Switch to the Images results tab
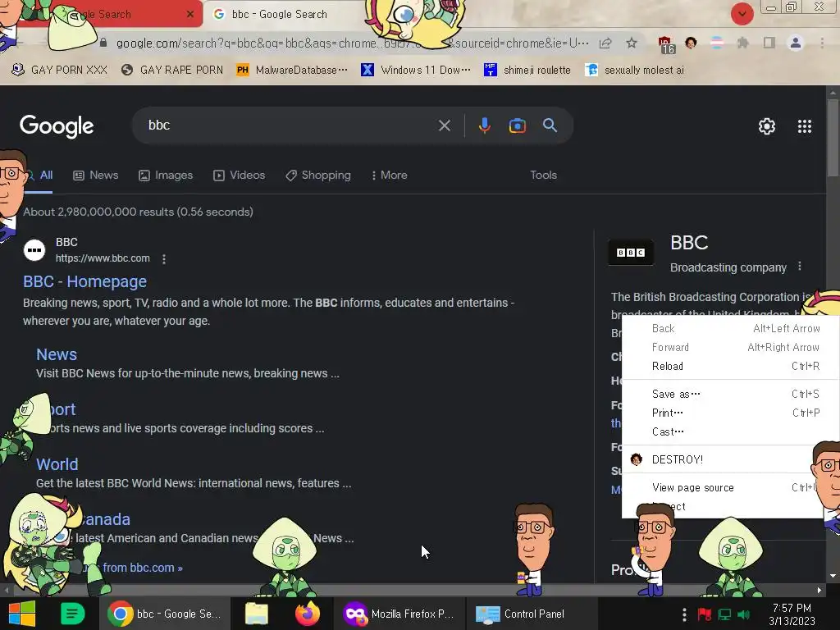Screen dimensions: 840x630 coord(166,176)
